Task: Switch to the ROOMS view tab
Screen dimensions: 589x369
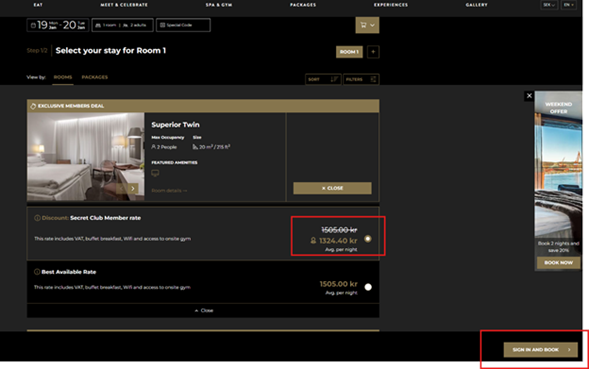Action: point(63,77)
